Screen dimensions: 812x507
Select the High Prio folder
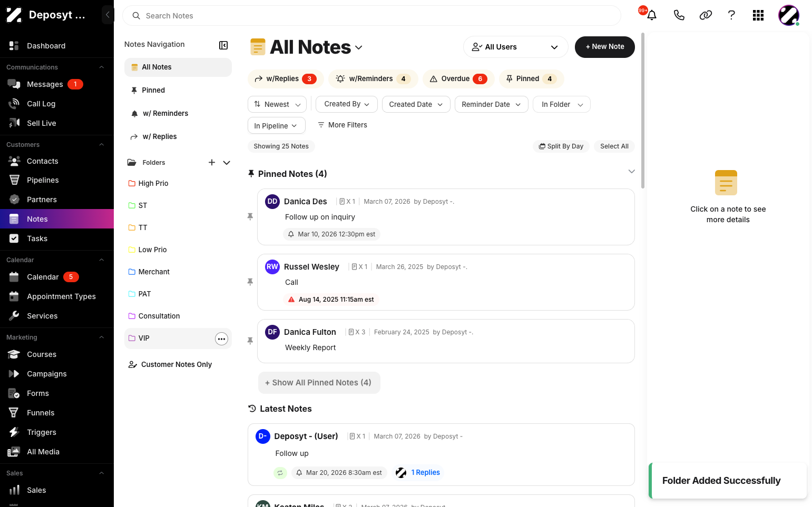[178, 183]
